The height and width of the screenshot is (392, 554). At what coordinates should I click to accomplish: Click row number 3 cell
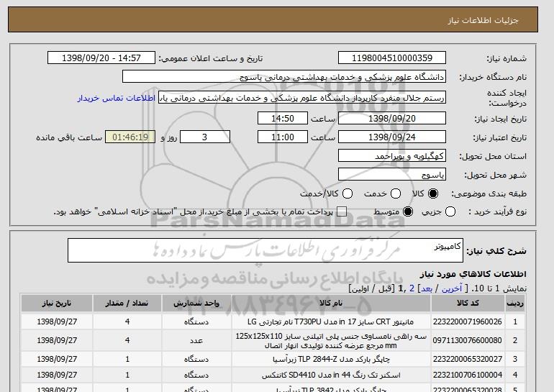515,359
